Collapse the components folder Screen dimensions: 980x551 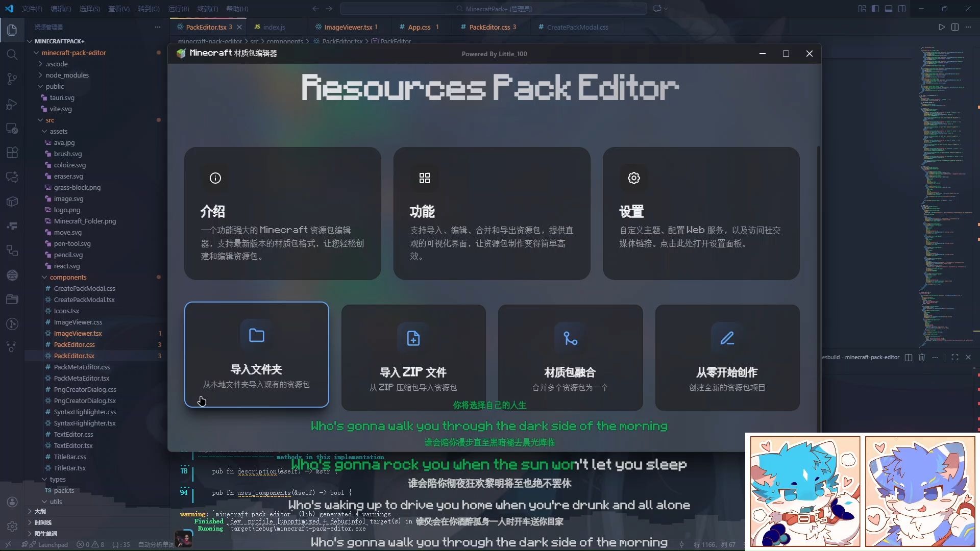(68, 277)
